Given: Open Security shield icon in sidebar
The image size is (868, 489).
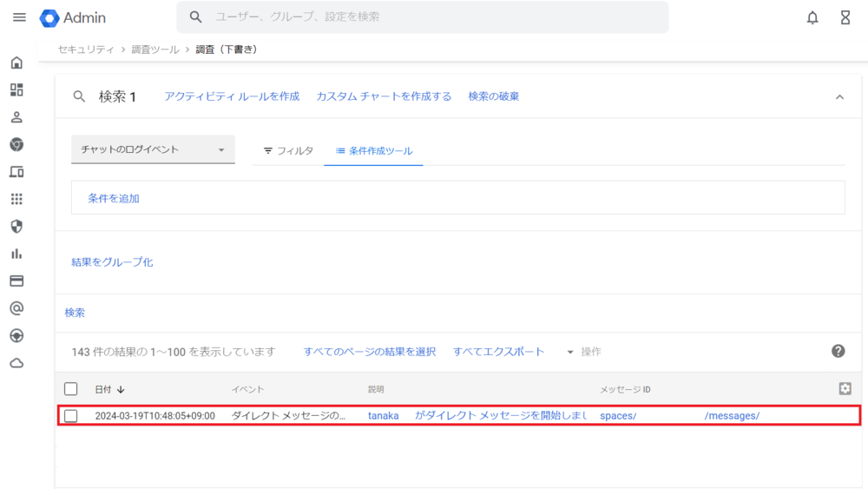Looking at the screenshot, I should coord(16,227).
